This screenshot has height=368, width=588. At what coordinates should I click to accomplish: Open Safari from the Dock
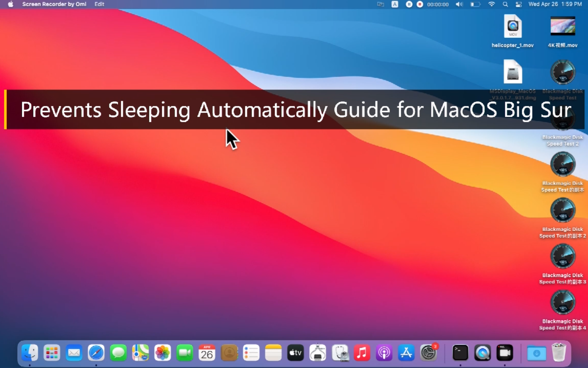click(96, 353)
